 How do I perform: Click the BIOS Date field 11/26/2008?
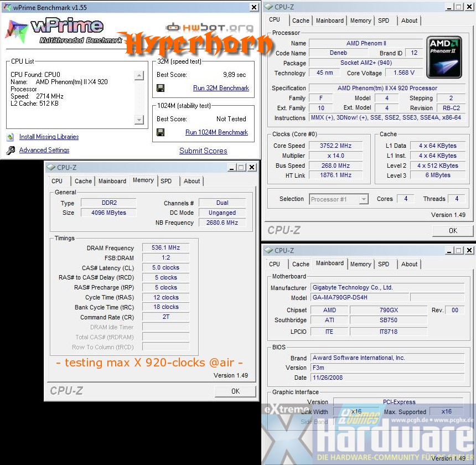coord(387,378)
